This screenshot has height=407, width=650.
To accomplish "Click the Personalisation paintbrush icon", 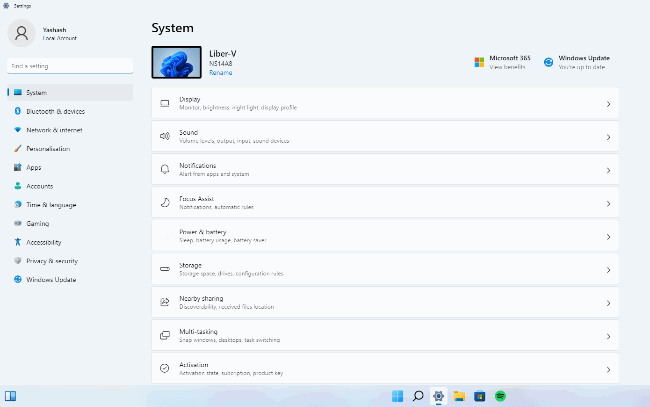I will coord(17,148).
